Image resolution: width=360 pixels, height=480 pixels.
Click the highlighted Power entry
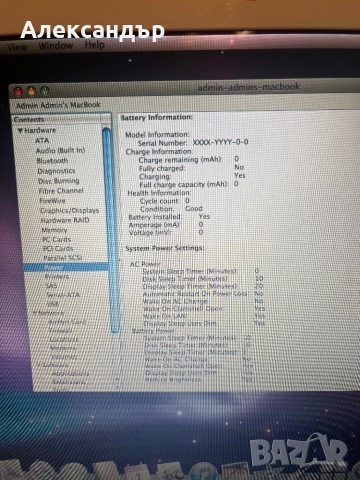point(66,267)
